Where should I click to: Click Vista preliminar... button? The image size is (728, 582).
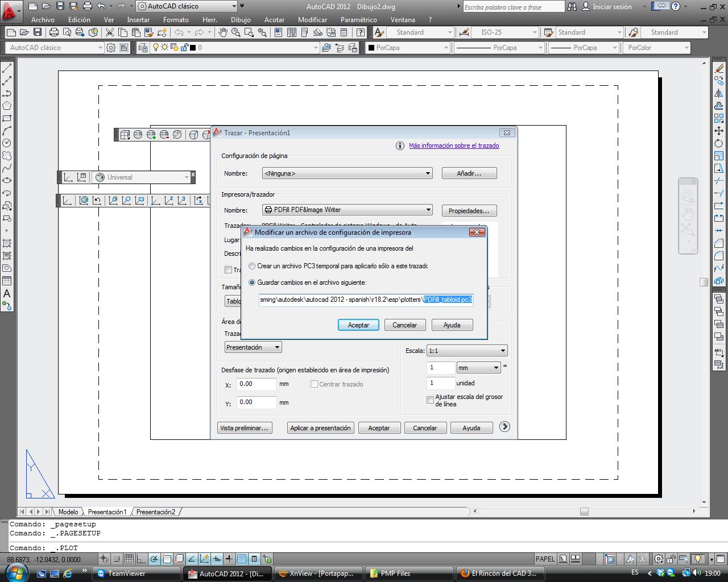click(x=244, y=428)
